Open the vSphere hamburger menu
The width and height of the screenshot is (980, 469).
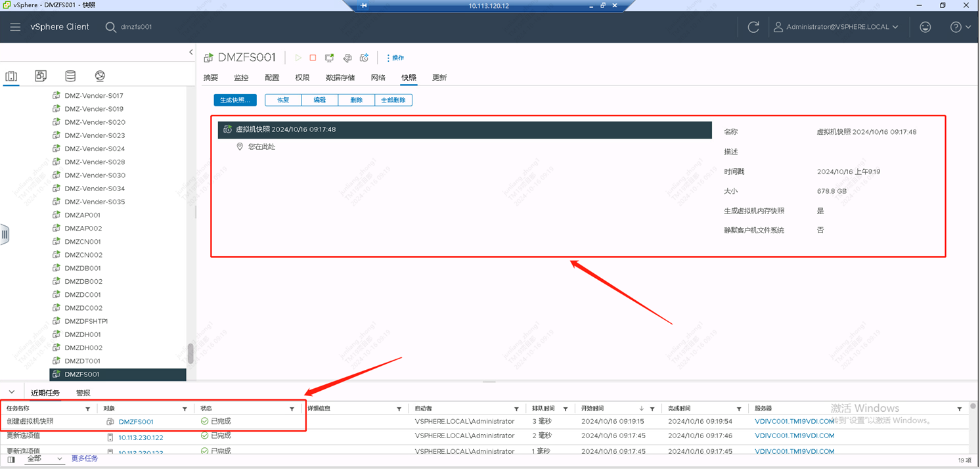click(15, 27)
